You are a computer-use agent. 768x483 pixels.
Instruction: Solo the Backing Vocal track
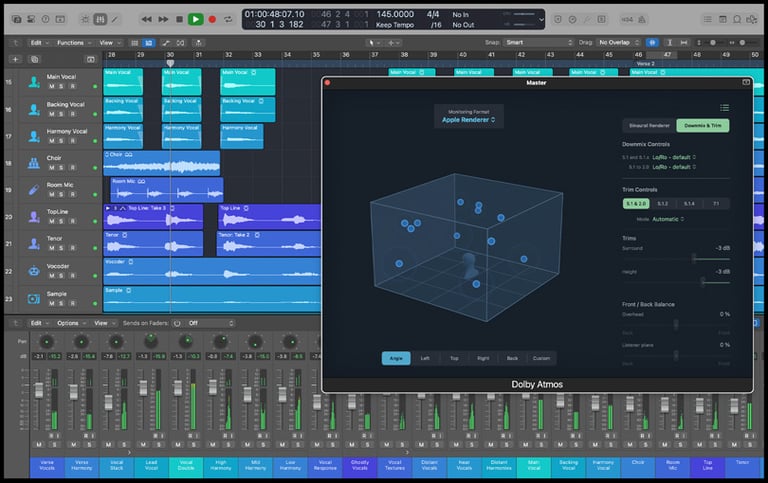coord(62,114)
